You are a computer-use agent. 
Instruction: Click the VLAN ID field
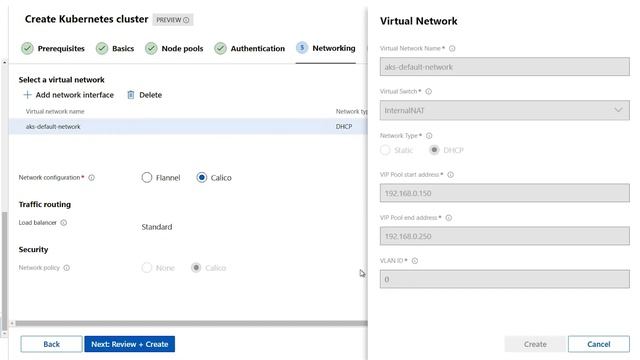tap(504, 279)
